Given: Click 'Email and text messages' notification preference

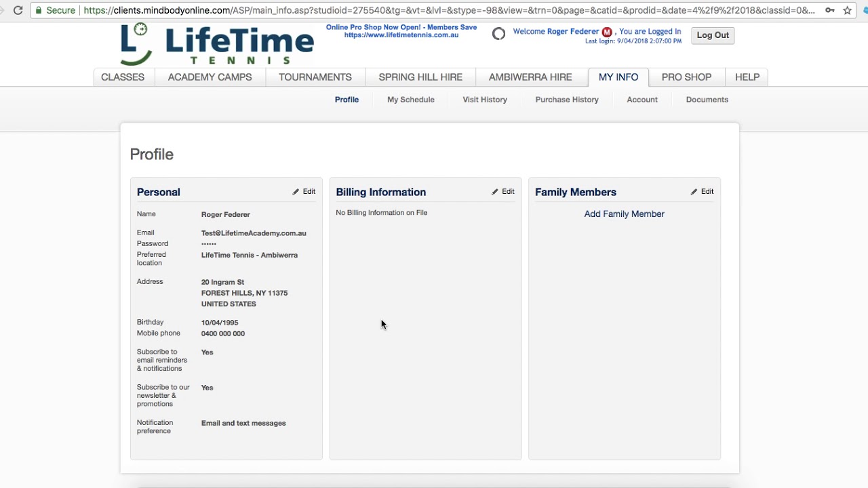Looking at the screenshot, I should coord(243,424).
